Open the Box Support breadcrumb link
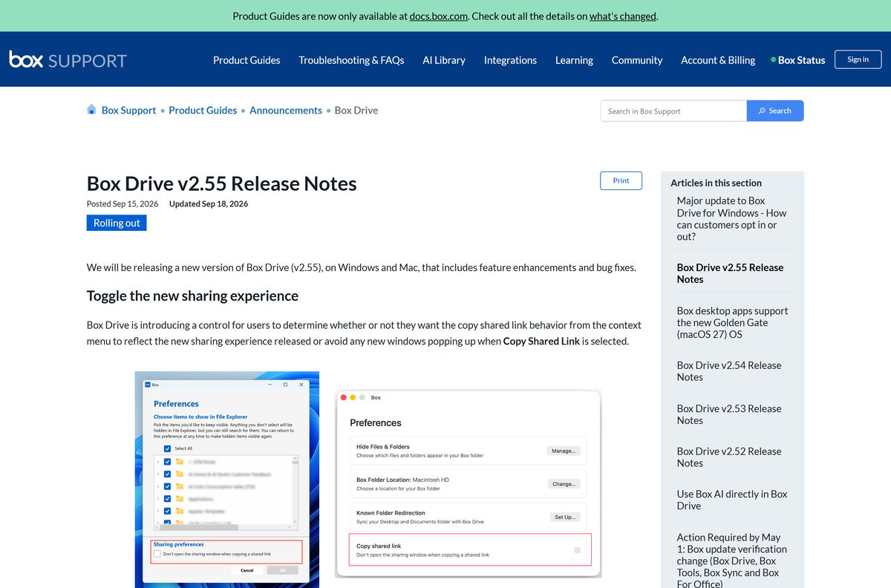Screen dimensions: 891x588 click(x=128, y=110)
